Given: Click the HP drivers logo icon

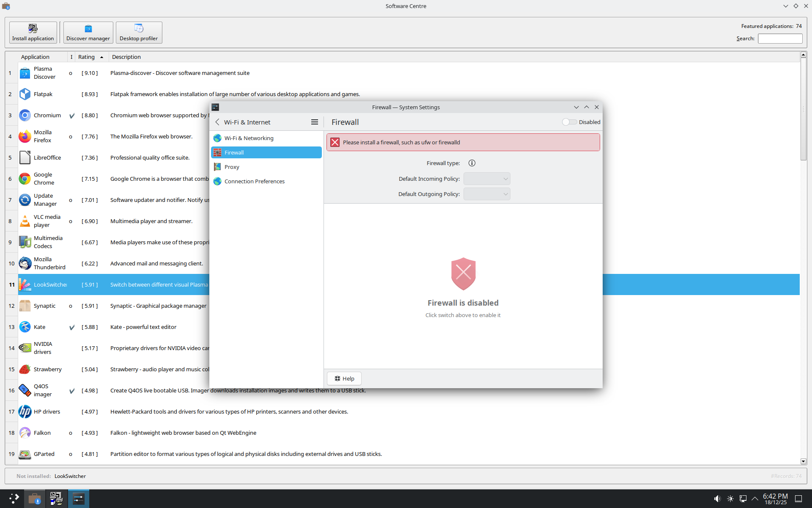Looking at the screenshot, I should pyautogui.click(x=25, y=411).
